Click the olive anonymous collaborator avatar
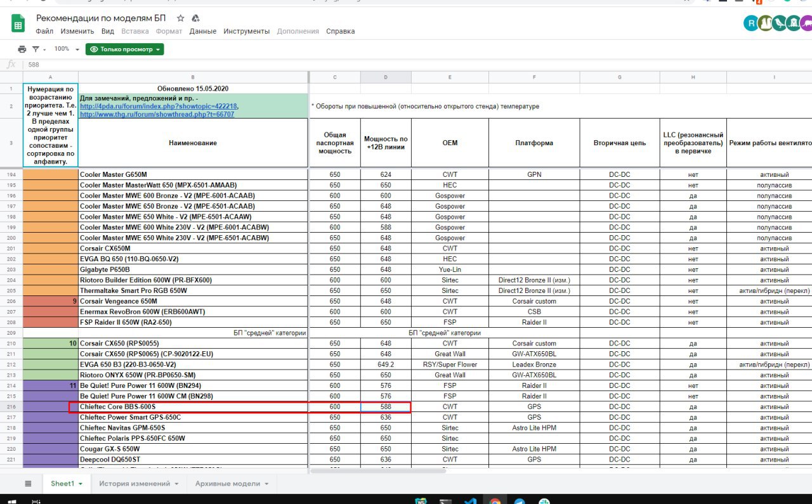The width and height of the screenshot is (812, 504). [766, 23]
